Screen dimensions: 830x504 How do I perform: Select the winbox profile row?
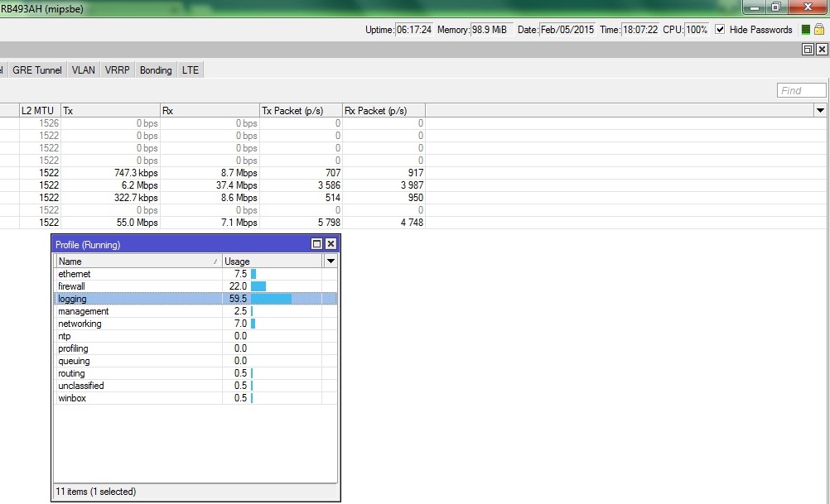click(195, 398)
